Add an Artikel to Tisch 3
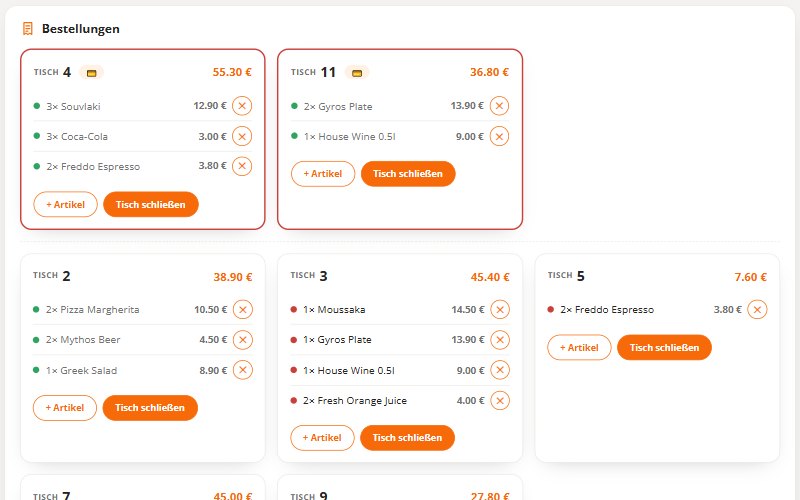 tap(322, 438)
